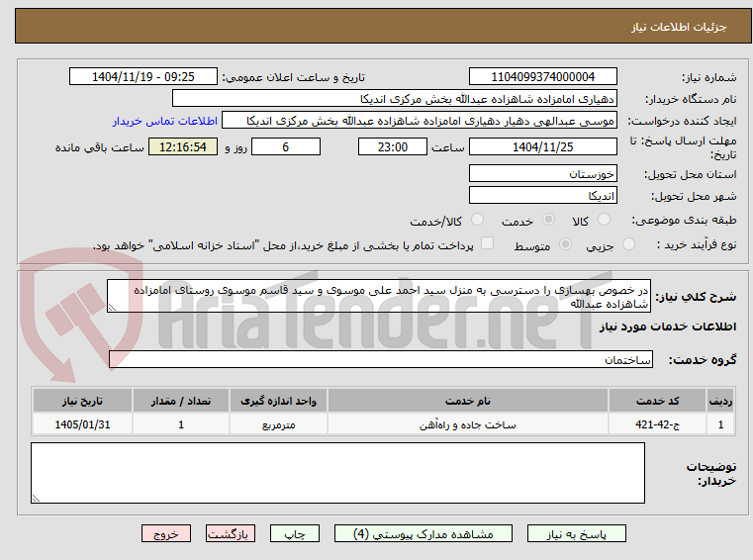Click the شرح کلی نیاز text area
753x560 pixels.
point(378,297)
